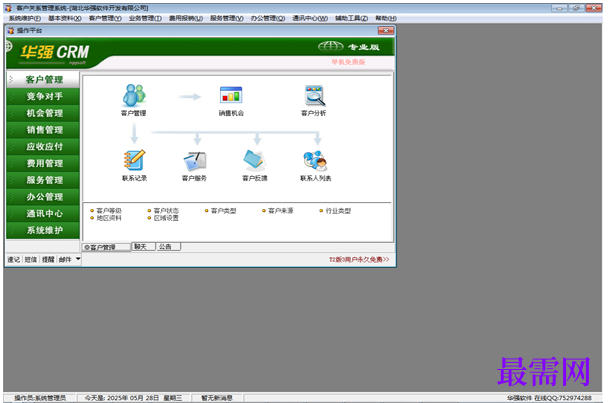The height and width of the screenshot is (403, 609).
Task: Open the 客户服务 icon
Action: click(x=195, y=161)
